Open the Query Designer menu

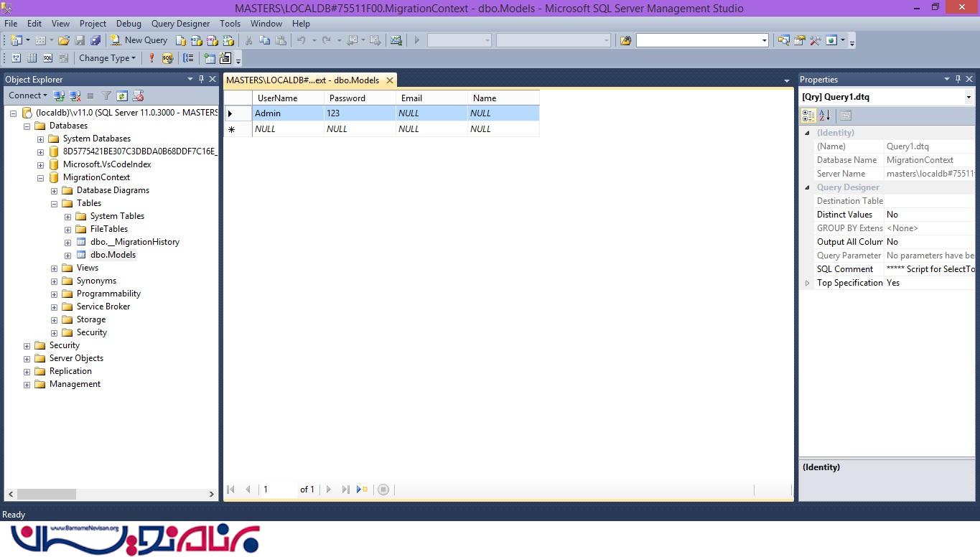[x=180, y=24]
